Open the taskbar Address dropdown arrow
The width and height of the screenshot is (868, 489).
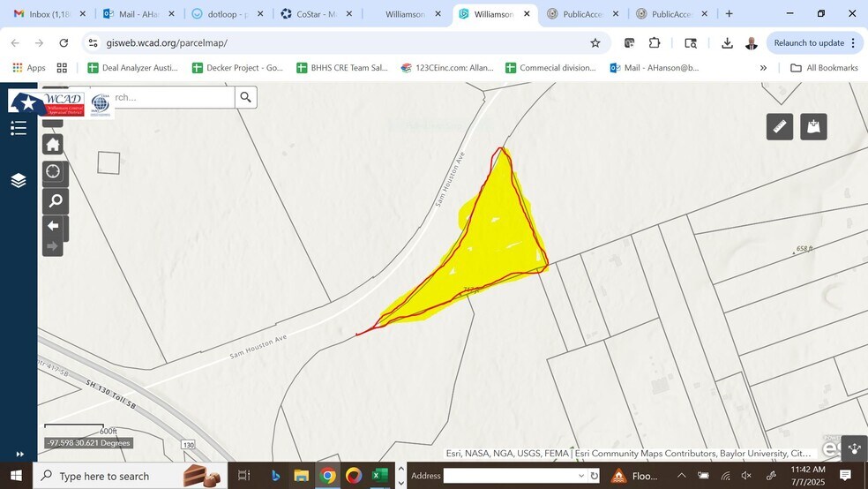point(581,476)
